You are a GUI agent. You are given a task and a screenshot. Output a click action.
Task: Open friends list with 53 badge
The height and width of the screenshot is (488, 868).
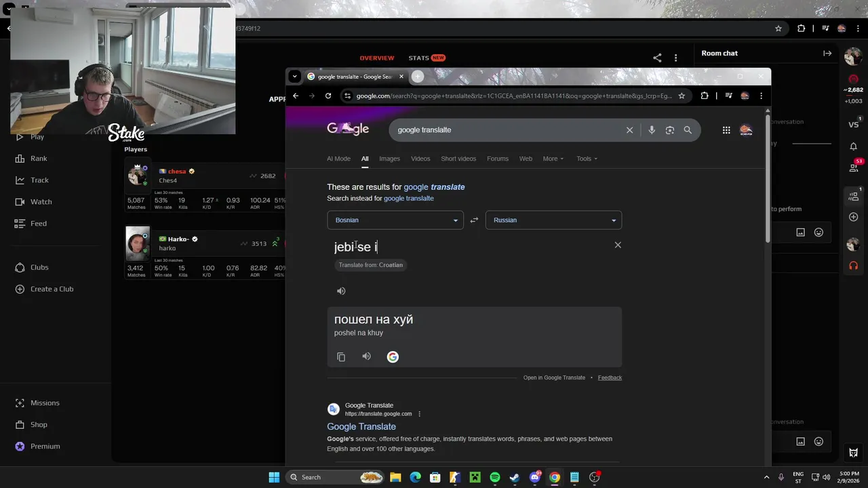point(853,167)
